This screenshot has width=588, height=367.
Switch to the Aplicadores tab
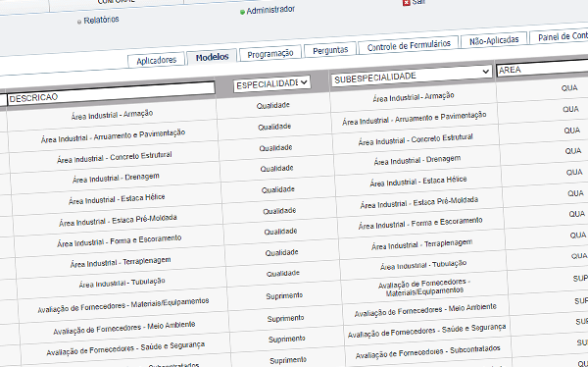click(x=157, y=60)
